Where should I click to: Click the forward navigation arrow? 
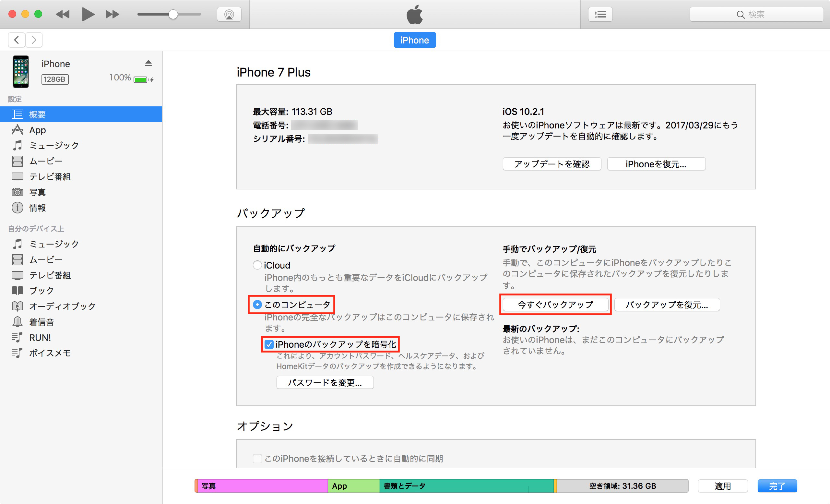34,40
